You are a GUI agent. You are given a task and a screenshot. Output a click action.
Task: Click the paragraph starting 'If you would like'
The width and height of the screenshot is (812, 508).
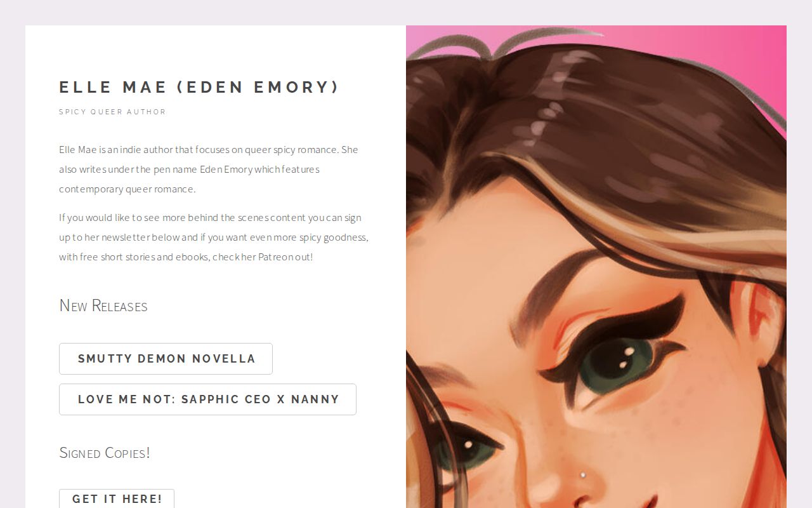[x=214, y=237]
